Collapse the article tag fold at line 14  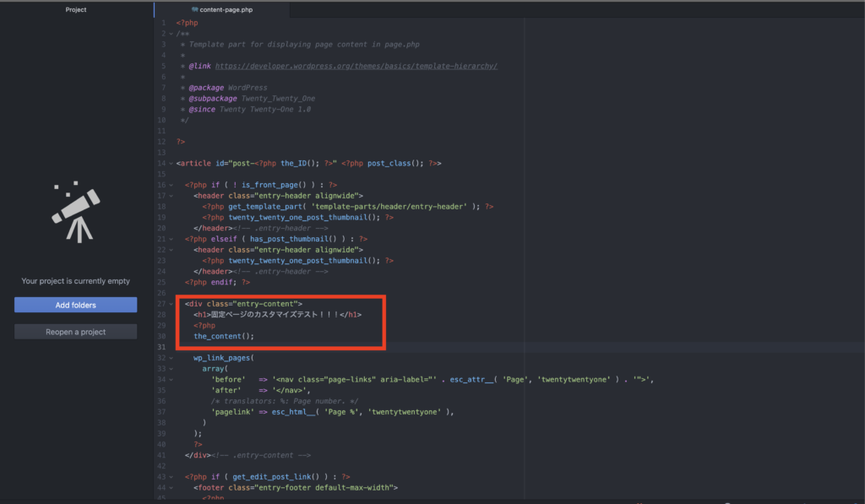tap(171, 163)
